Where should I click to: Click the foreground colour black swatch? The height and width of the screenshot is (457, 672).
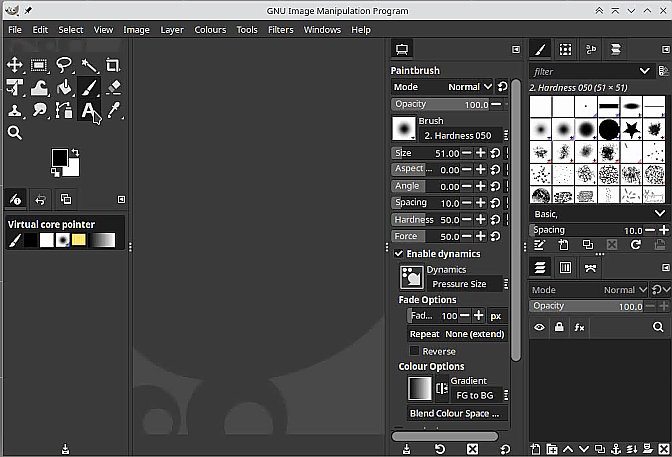coord(59,158)
